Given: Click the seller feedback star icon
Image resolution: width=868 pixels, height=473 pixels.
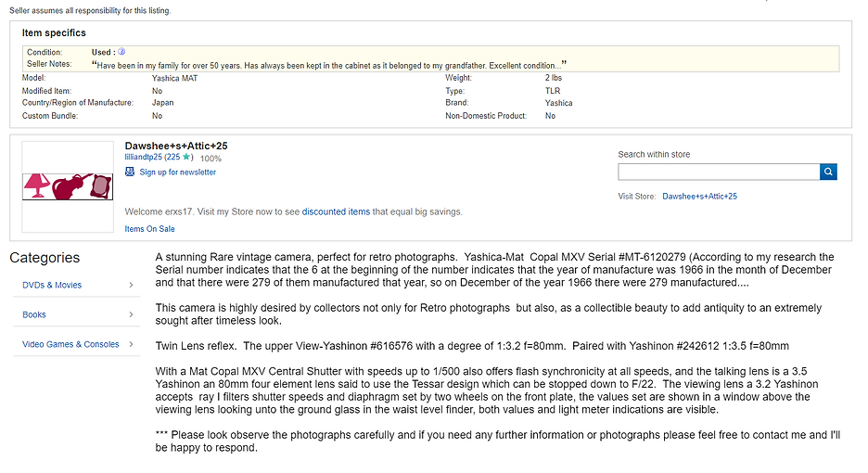Looking at the screenshot, I should (x=186, y=157).
